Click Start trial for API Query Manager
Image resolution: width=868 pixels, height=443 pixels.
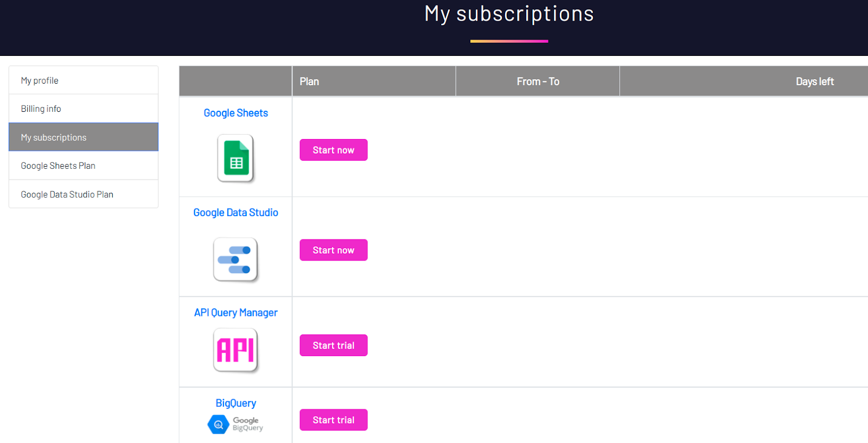coord(334,345)
